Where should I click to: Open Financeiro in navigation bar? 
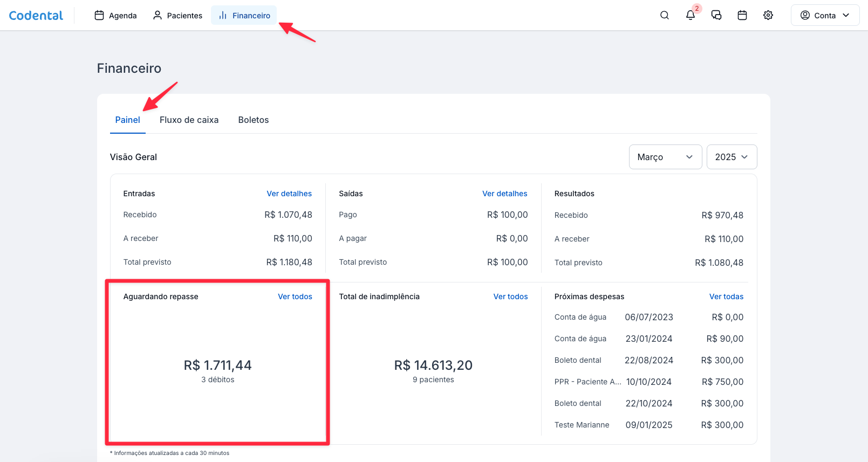tap(244, 16)
